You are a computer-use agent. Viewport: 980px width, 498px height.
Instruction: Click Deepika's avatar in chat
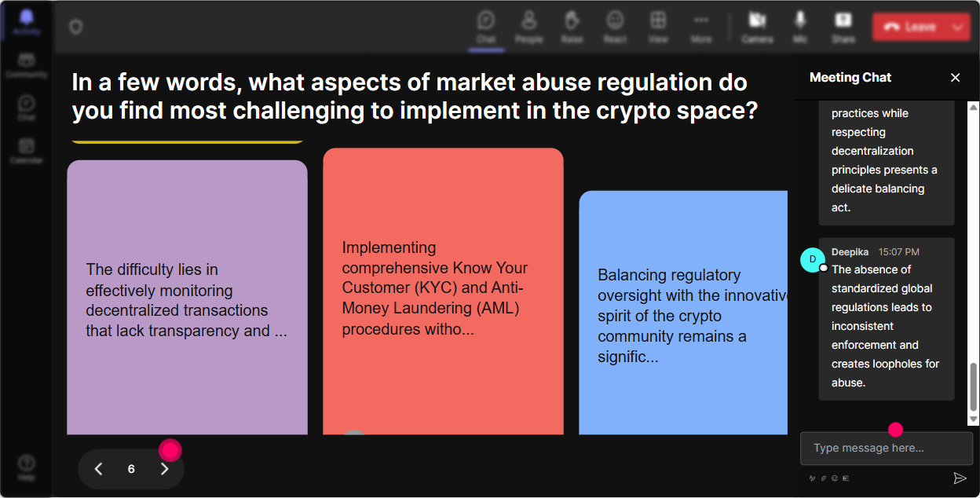813,260
